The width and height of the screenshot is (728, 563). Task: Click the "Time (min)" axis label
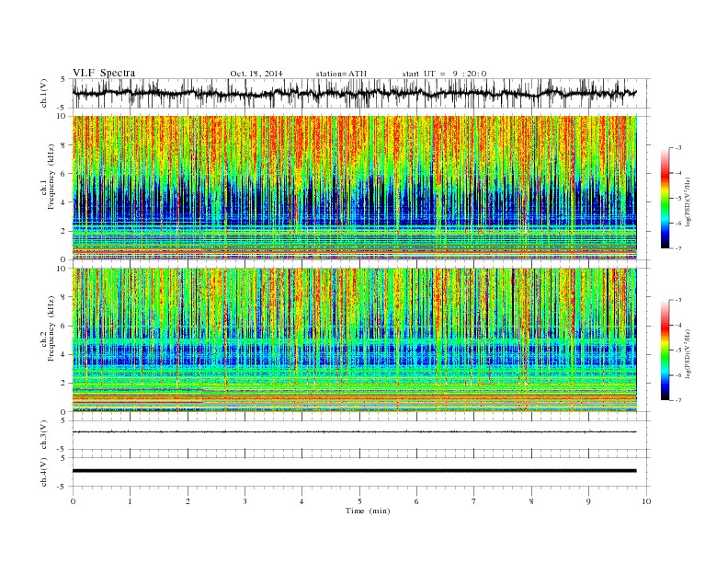point(368,511)
